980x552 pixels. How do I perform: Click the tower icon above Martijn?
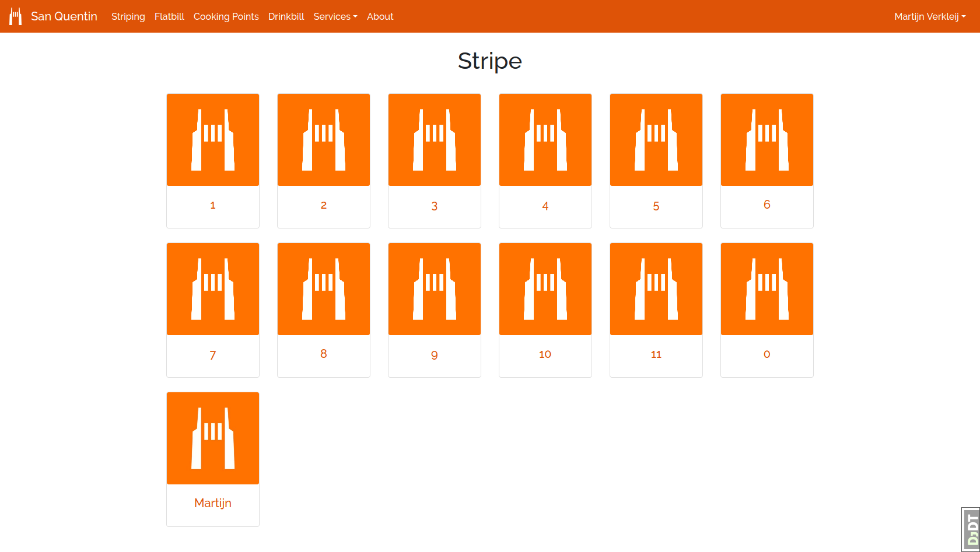point(213,438)
